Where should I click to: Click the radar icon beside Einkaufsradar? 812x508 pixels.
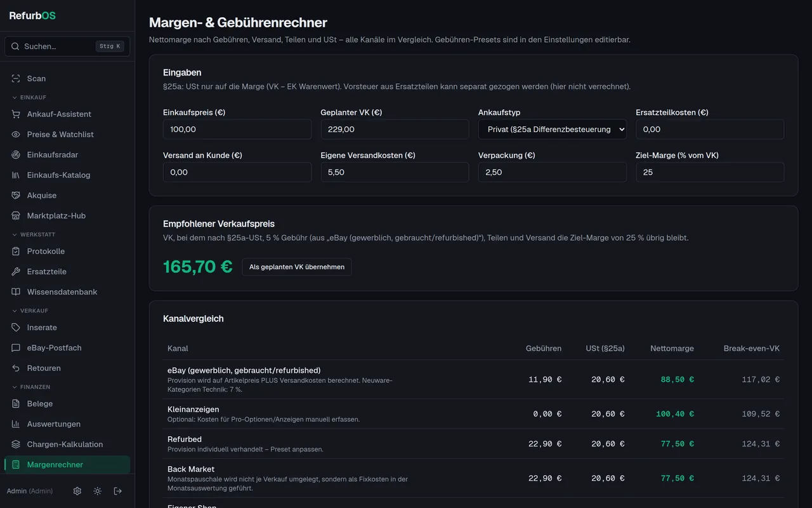click(x=16, y=155)
